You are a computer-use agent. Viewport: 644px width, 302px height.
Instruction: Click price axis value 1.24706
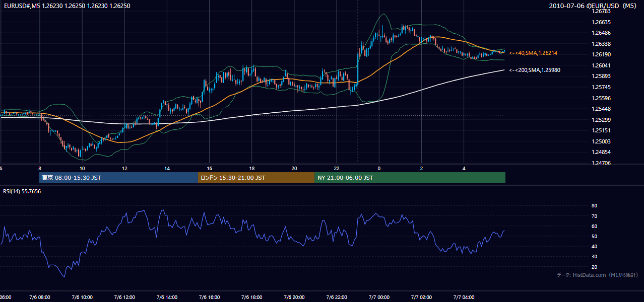tap(602, 163)
